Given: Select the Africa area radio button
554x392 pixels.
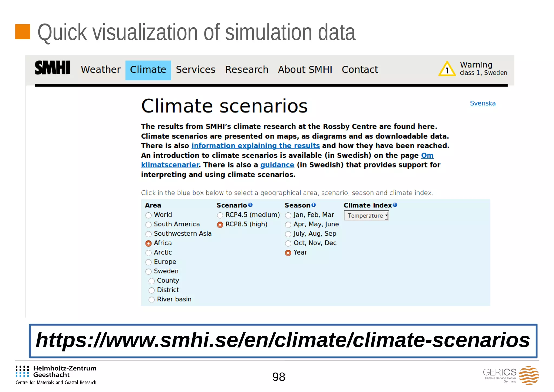Looking at the screenshot, I should (x=149, y=243).
